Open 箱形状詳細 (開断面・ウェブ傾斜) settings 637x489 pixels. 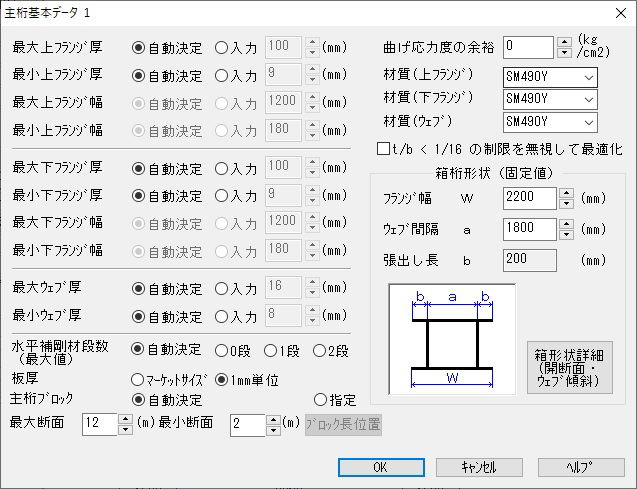click(x=570, y=368)
